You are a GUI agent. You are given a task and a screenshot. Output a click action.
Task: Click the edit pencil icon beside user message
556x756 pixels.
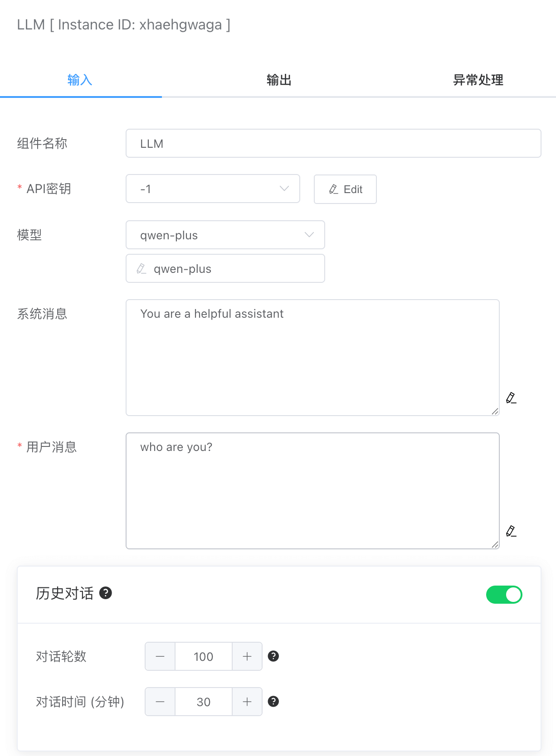pos(511,531)
